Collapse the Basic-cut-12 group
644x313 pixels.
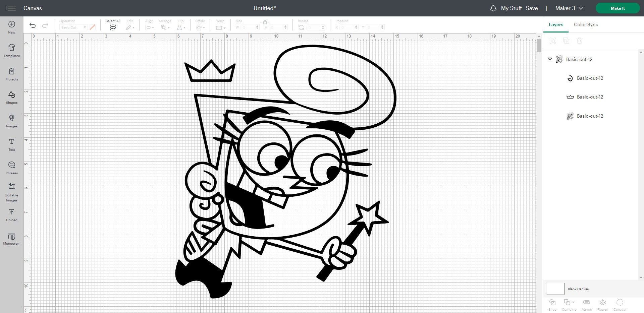click(550, 59)
